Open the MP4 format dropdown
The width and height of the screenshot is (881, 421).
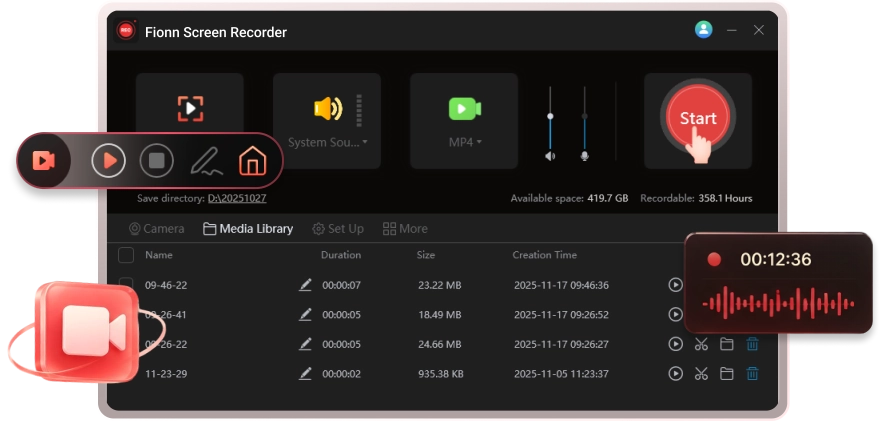[465, 143]
